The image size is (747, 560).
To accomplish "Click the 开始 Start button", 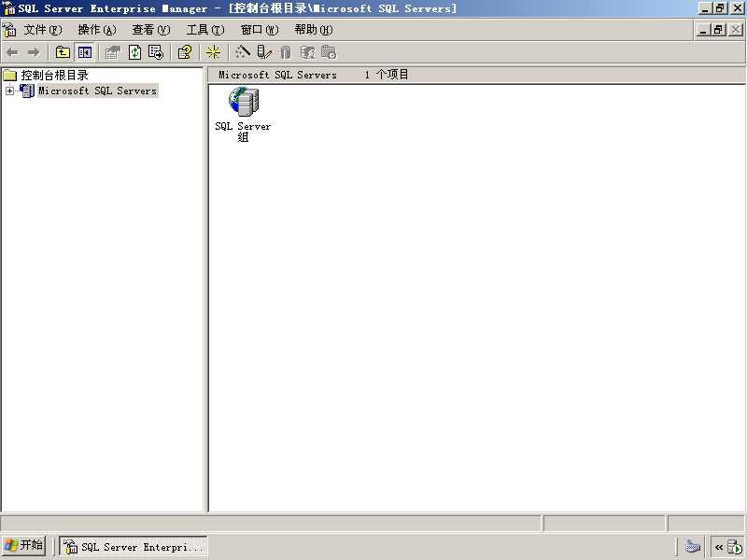I will [x=24, y=545].
